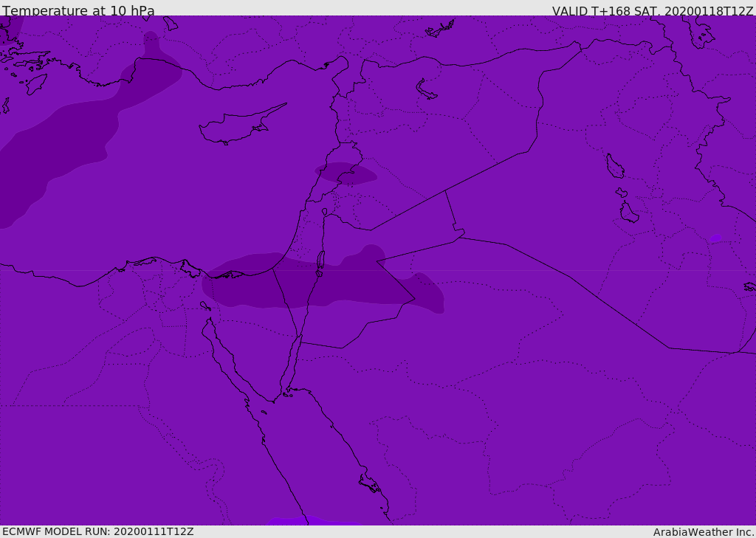Click the "Temperature at 10 hPa" title
Screen dimensions: 756x538
78,11
